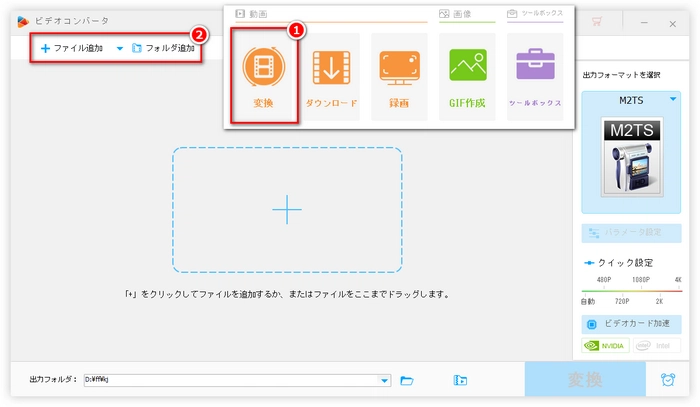Open the 録画 screen recorder

click(x=398, y=76)
